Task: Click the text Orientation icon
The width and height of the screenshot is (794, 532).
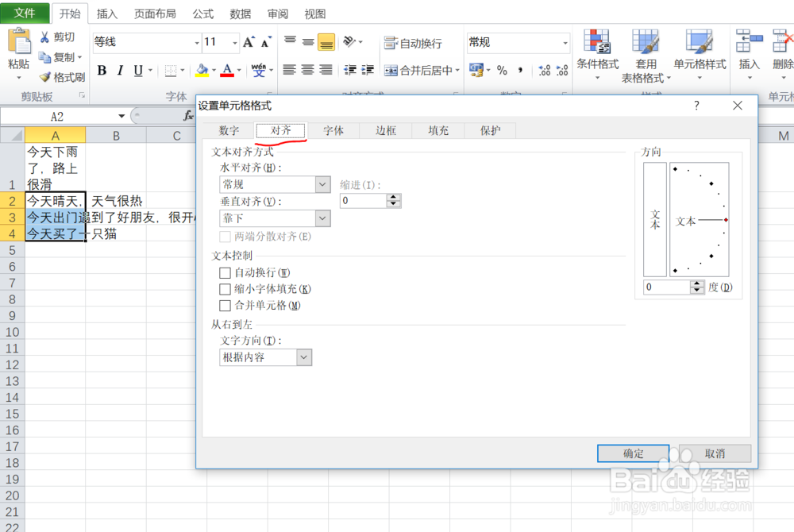Action: tap(349, 41)
